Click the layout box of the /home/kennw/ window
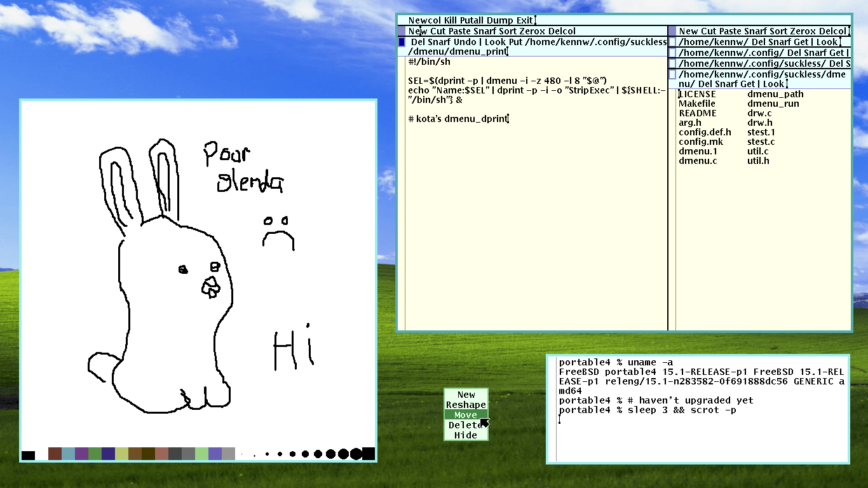Viewport: 868px width, 488px height. 672,42
